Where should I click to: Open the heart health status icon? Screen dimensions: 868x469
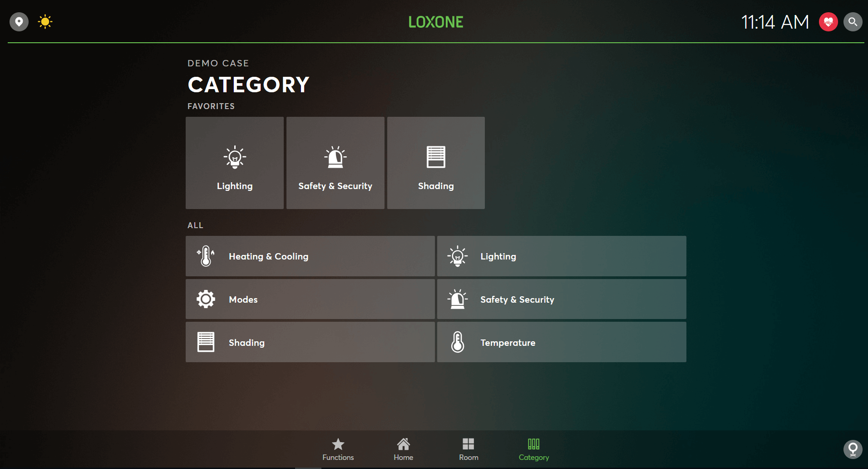828,21
